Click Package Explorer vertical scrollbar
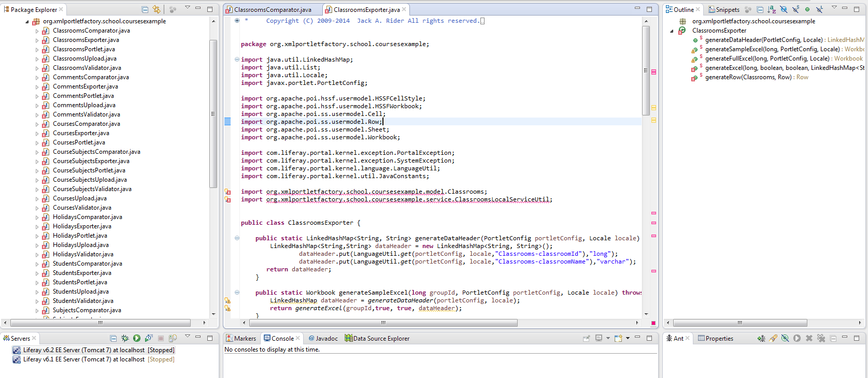868x378 pixels. [213, 114]
